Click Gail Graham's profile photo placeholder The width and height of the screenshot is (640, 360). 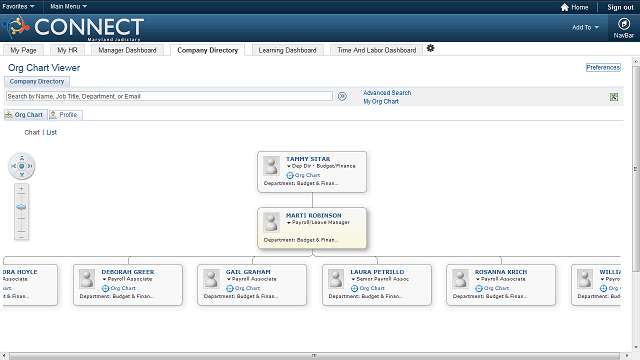click(211, 279)
